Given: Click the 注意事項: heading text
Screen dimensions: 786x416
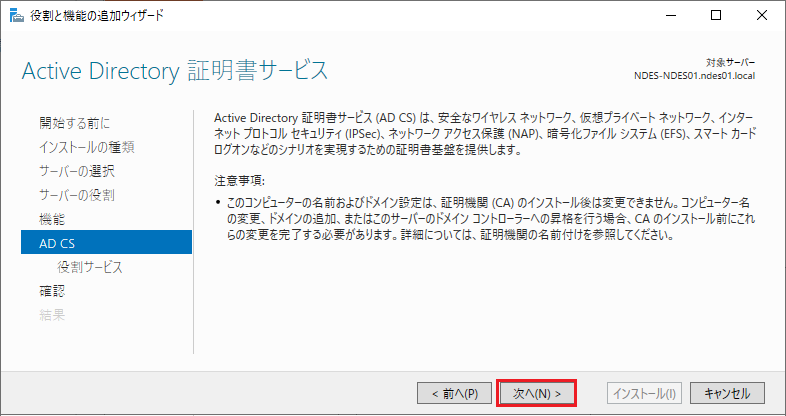Looking at the screenshot, I should point(239,180).
